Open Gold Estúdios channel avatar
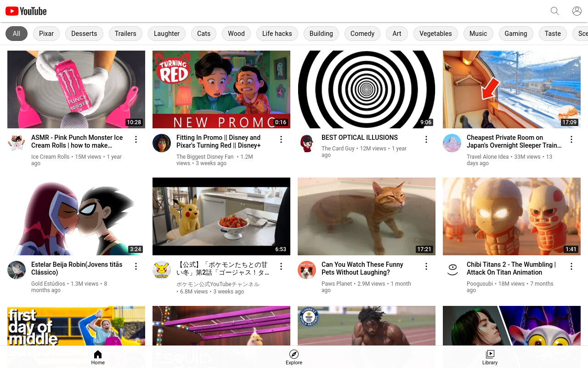 click(x=17, y=270)
